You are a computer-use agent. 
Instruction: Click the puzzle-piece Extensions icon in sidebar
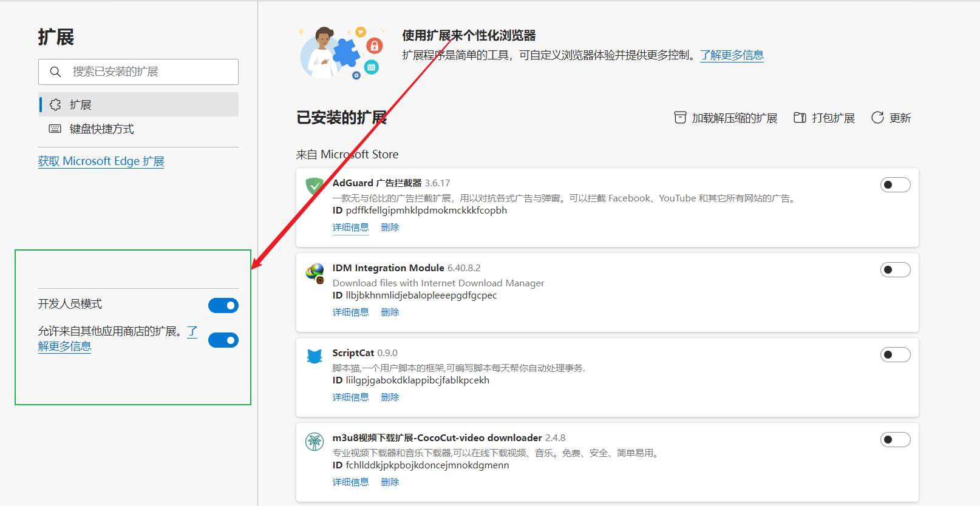click(55, 104)
